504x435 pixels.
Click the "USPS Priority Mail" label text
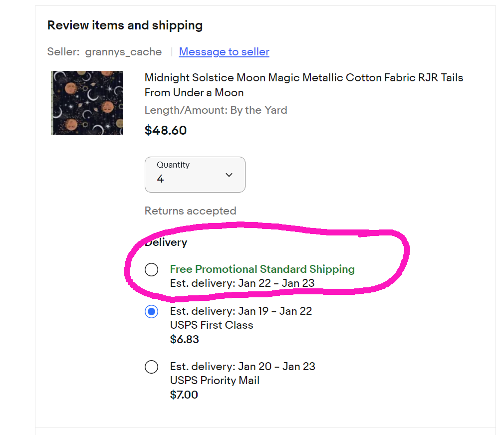[215, 381]
